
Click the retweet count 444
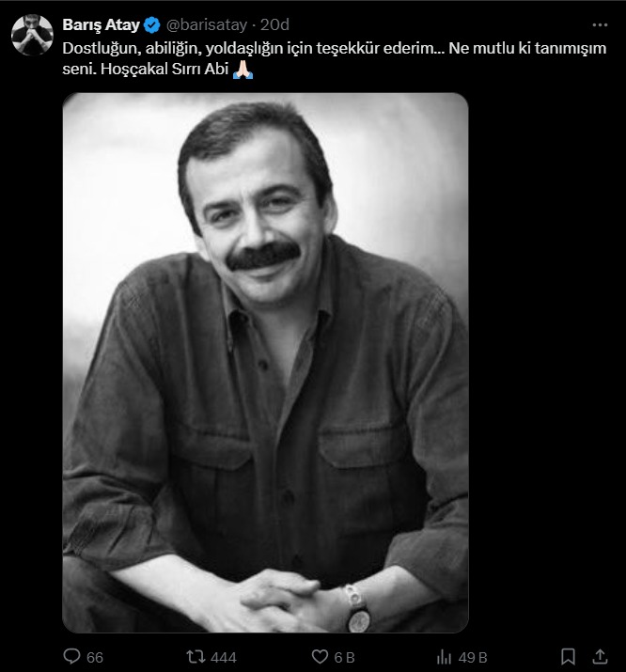pos(223,657)
